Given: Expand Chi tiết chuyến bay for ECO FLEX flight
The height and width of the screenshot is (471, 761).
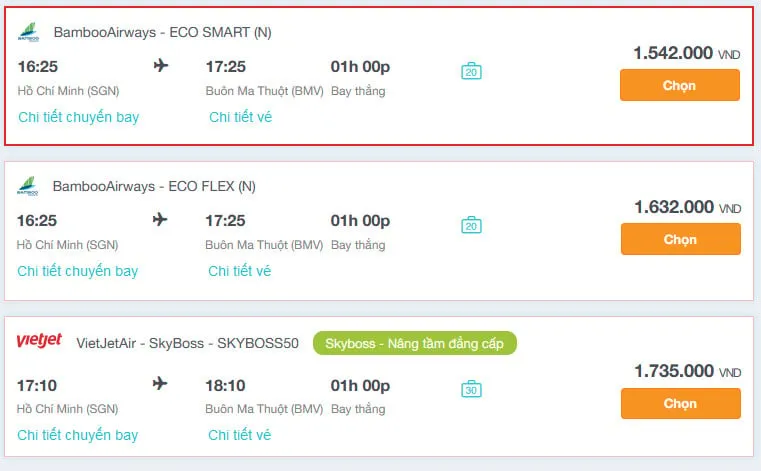Looking at the screenshot, I should coord(78,271).
